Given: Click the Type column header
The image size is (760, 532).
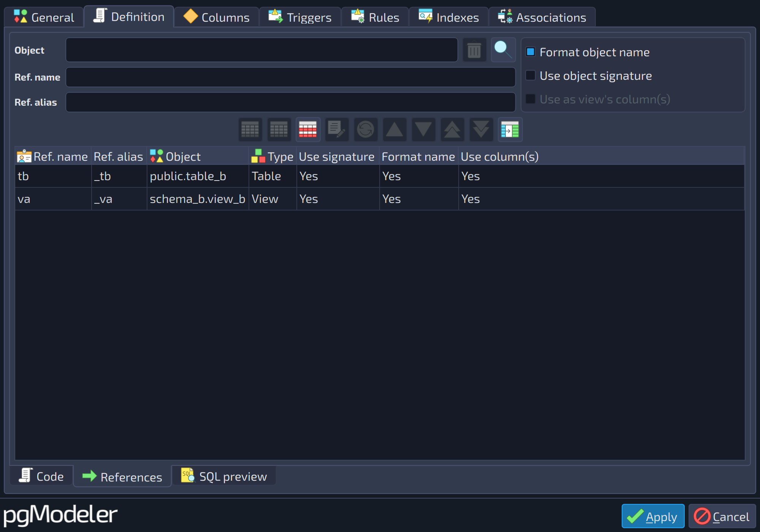Looking at the screenshot, I should pos(273,157).
